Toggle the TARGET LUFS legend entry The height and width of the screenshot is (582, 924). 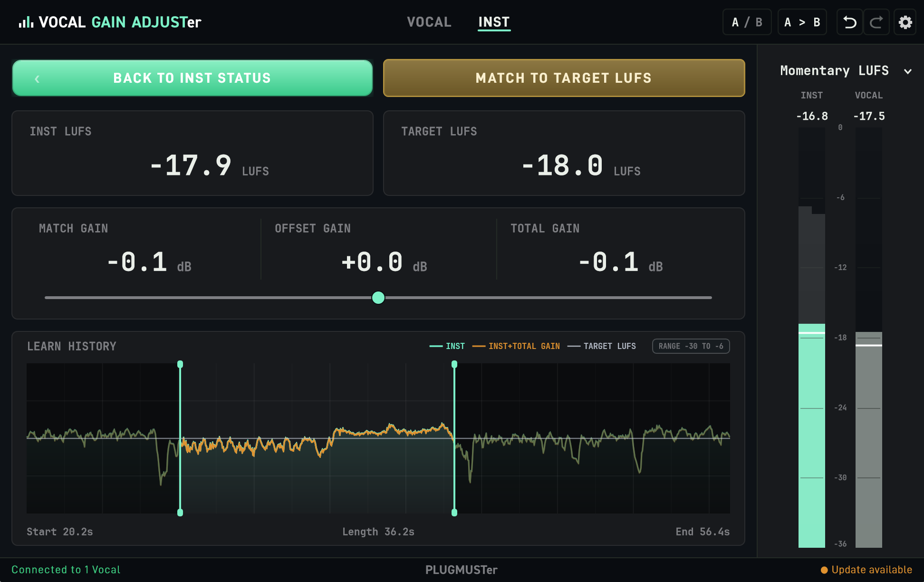pos(602,346)
